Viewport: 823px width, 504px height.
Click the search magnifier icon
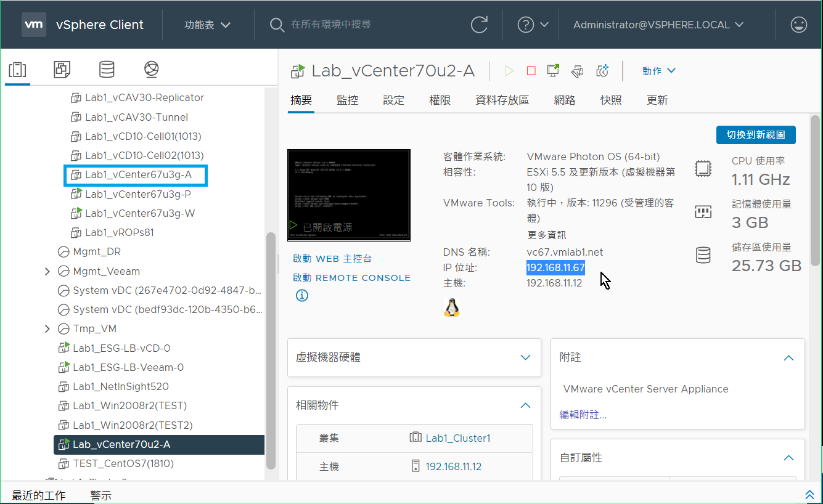[x=277, y=25]
